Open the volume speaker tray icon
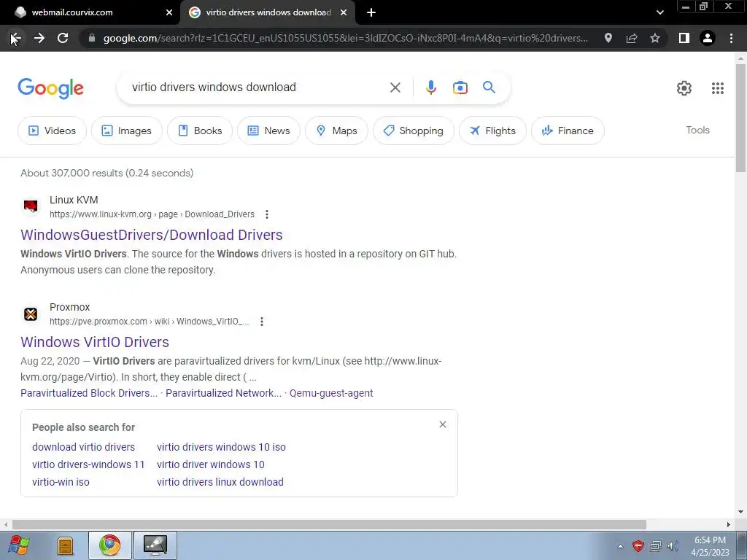This screenshot has height=560, width=747. [673, 546]
